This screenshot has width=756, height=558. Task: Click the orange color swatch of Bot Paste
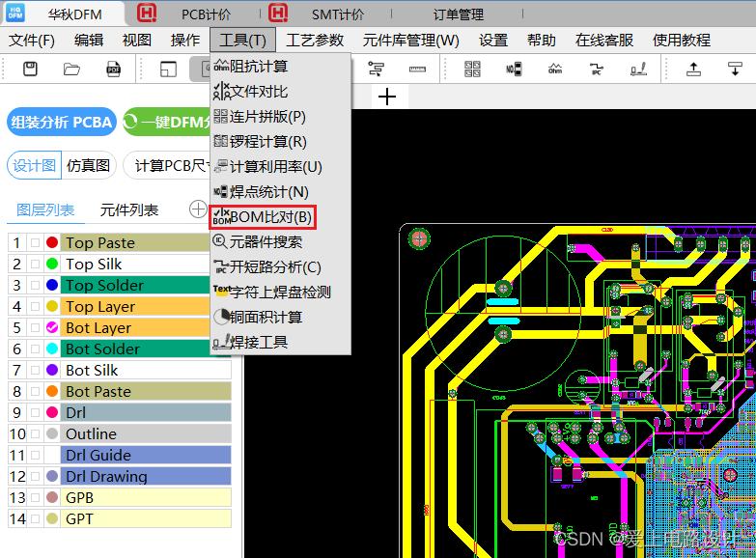(x=52, y=391)
